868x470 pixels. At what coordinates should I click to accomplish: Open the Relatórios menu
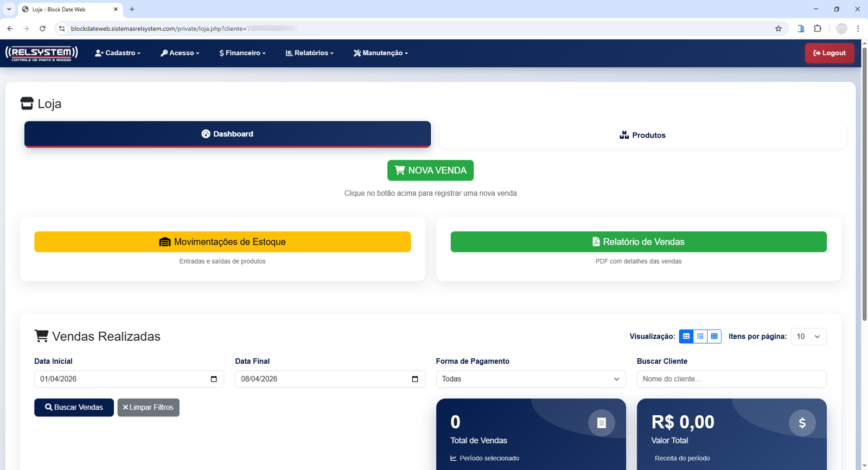tap(310, 53)
